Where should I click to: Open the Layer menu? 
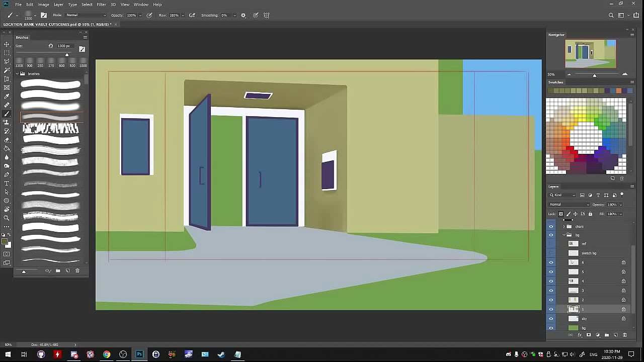[58, 5]
